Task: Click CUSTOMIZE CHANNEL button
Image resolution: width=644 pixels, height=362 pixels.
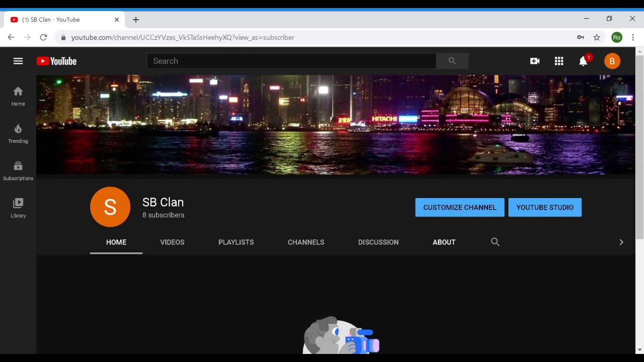Action: point(460,207)
